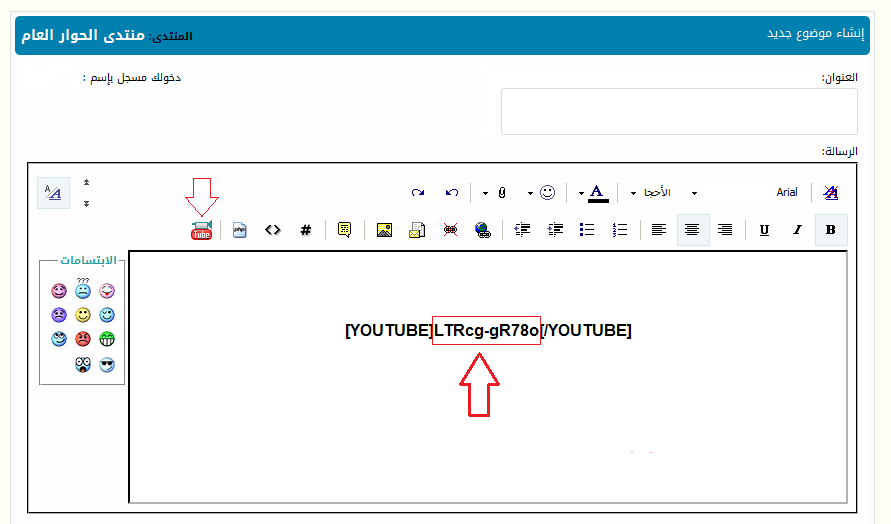Click the العنوان title input field
This screenshot has width=891, height=524.
click(x=679, y=111)
